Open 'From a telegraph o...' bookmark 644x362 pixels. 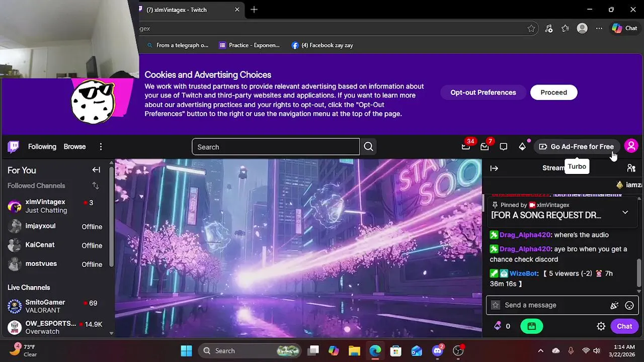[177, 45]
